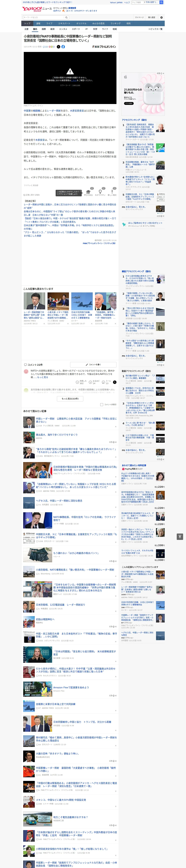The height and width of the screenshot is (868, 186).
Task: Open the Yahoo! JAPAN News logo
Action: (x=37, y=9)
